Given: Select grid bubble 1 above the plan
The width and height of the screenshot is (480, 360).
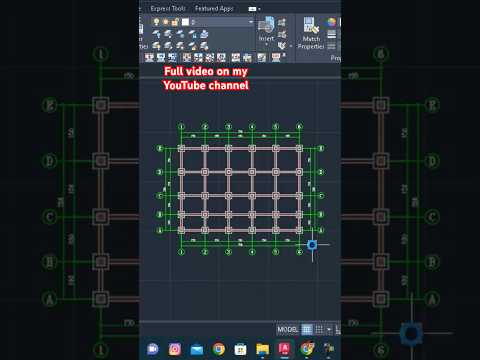Looking at the screenshot, I should click(181, 127).
